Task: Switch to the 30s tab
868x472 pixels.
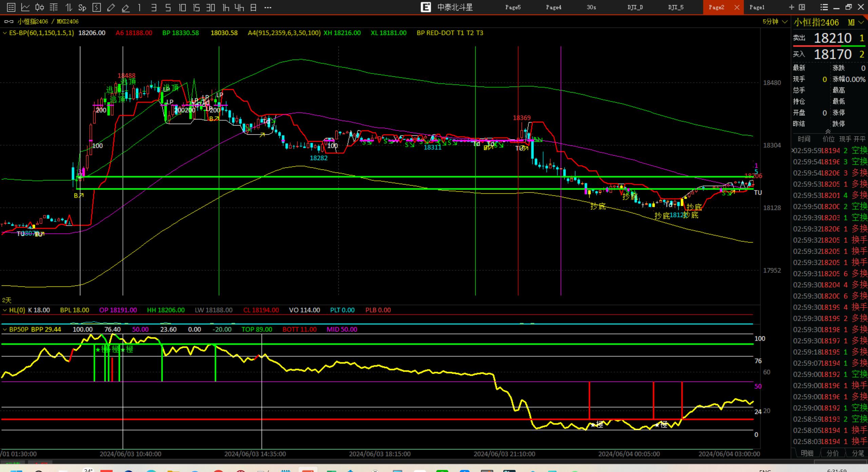Action: [x=591, y=7]
